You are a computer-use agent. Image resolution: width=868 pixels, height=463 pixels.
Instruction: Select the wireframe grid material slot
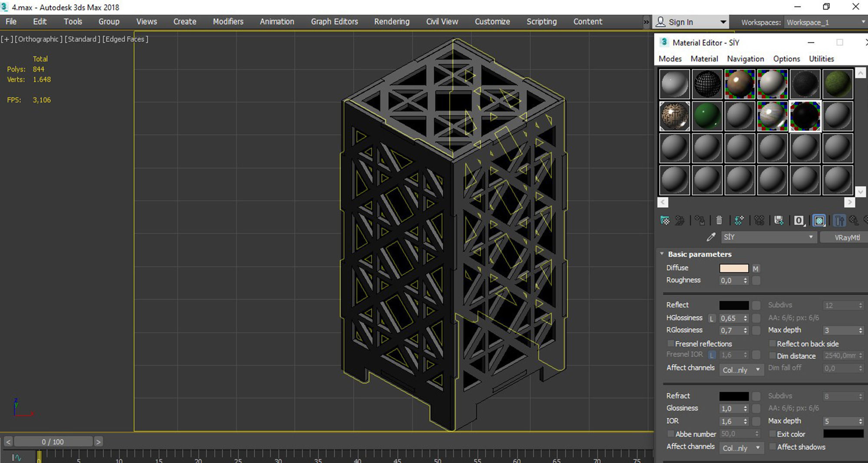pos(707,84)
